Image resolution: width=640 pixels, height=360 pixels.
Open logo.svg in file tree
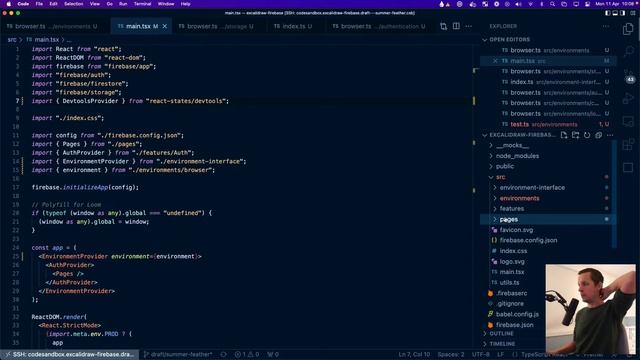pyautogui.click(x=512, y=261)
